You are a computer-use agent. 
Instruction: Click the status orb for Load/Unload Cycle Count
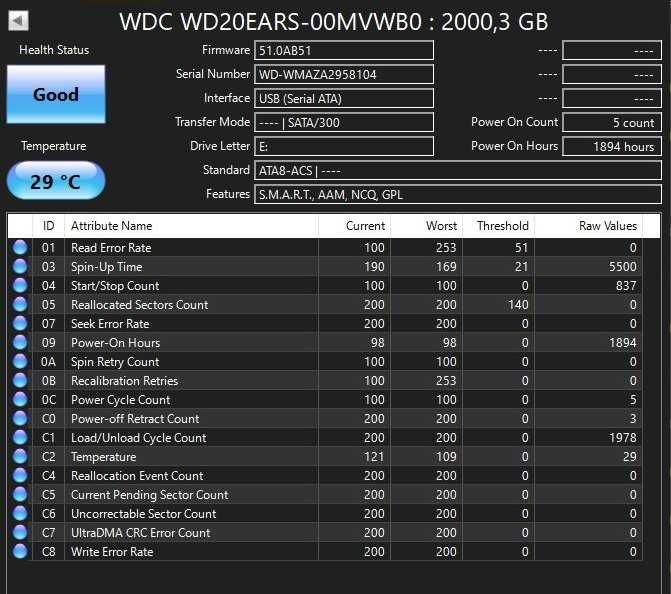coord(20,437)
